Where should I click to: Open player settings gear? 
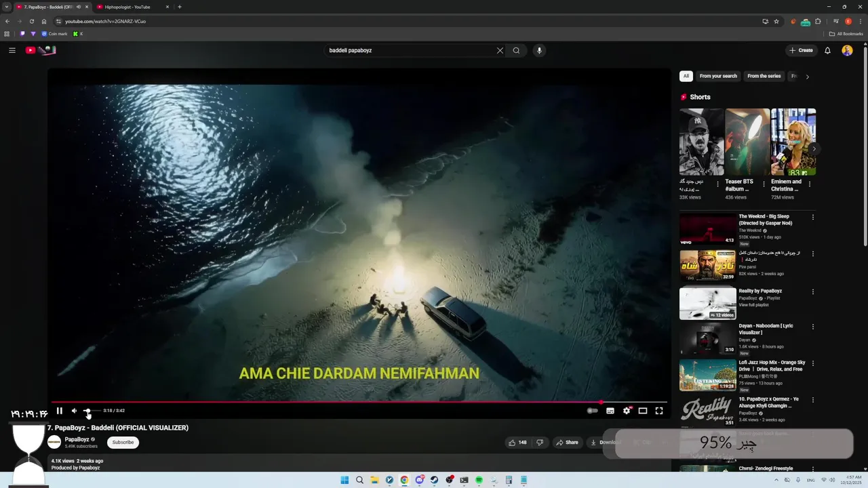(x=627, y=411)
